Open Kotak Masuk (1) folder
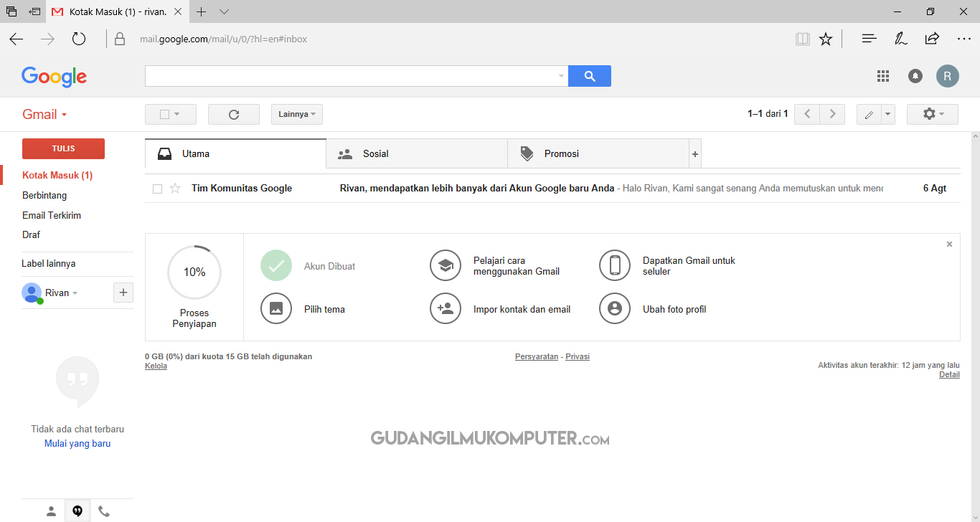Image resolution: width=980 pixels, height=522 pixels. tap(57, 175)
